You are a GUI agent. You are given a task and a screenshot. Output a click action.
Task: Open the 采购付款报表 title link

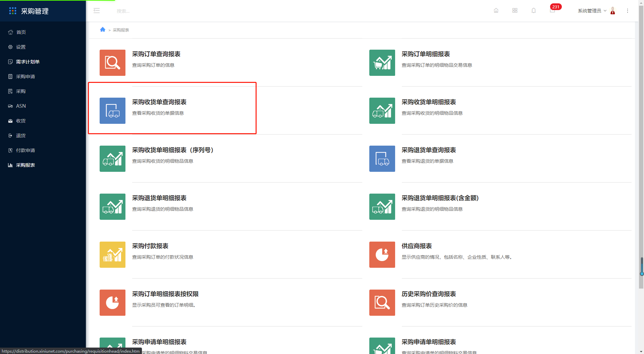click(x=150, y=246)
